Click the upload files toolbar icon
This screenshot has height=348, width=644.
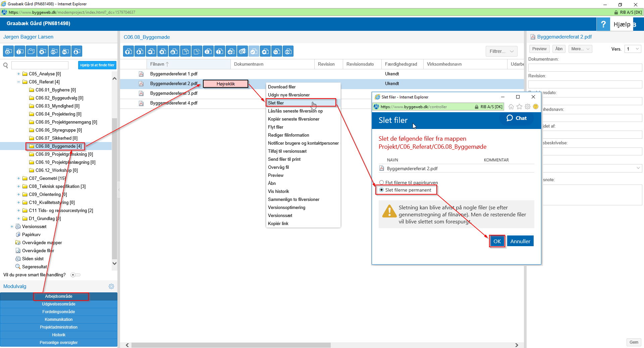point(128,51)
